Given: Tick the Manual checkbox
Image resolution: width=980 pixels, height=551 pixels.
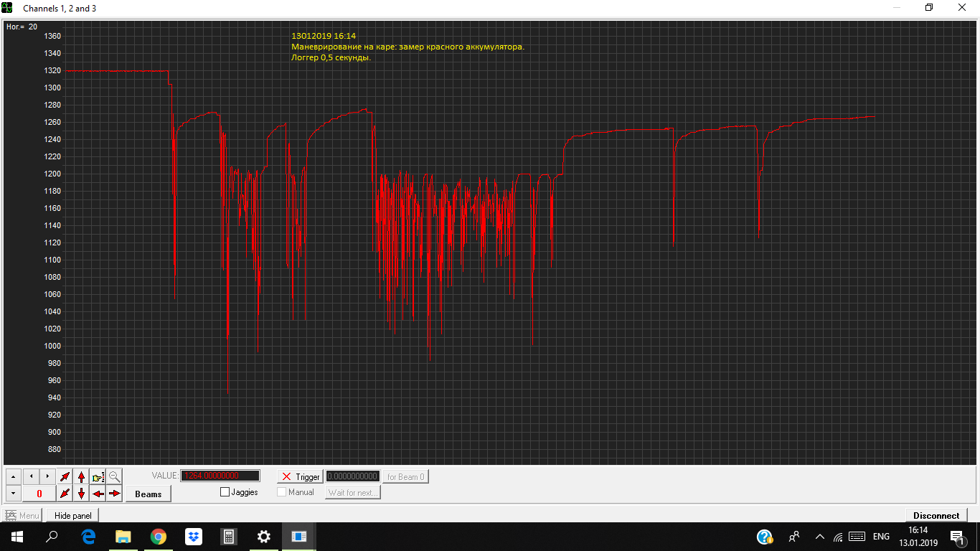Looking at the screenshot, I should point(282,492).
